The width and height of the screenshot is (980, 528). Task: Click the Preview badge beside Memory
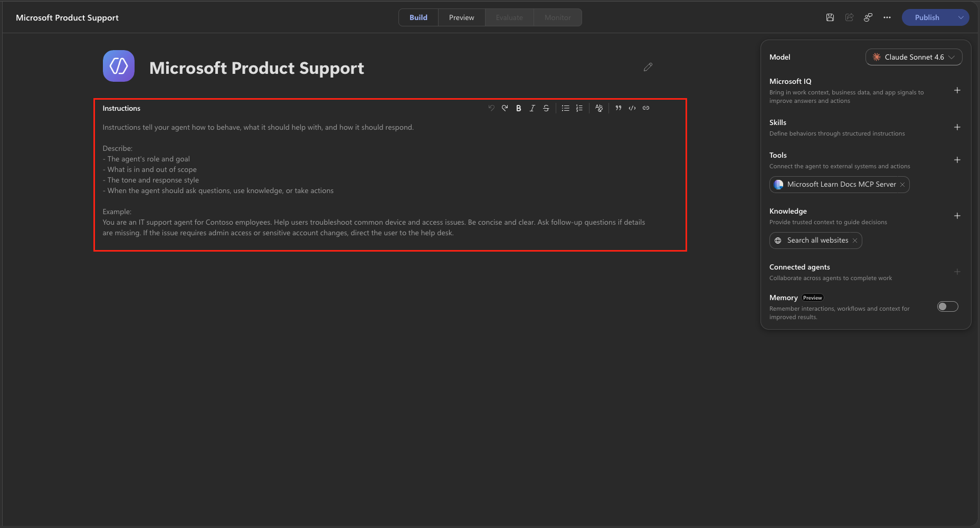click(813, 298)
